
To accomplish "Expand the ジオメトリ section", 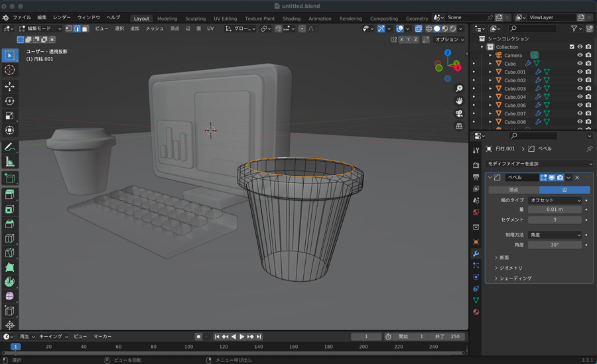I will click(x=511, y=268).
